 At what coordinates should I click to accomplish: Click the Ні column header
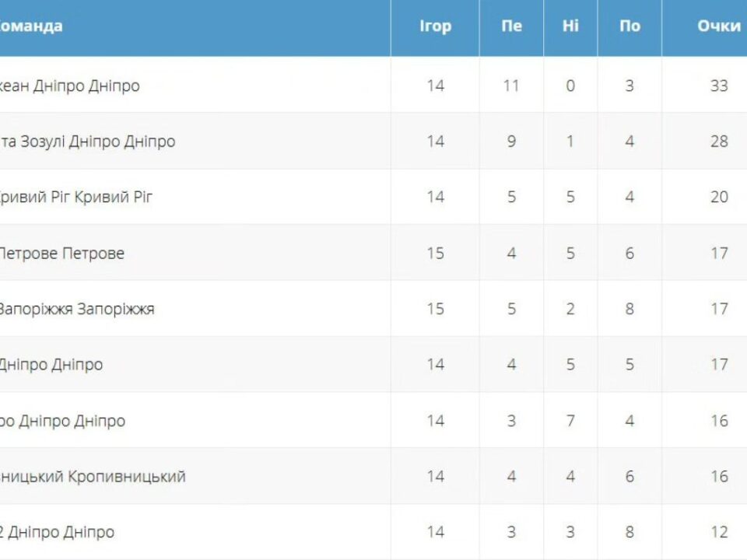click(570, 26)
